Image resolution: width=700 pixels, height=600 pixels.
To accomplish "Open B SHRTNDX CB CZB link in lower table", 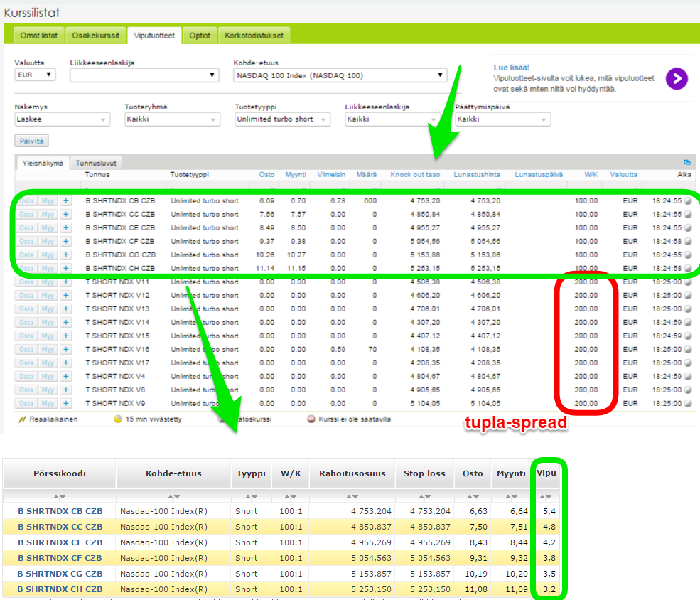I will [x=60, y=511].
